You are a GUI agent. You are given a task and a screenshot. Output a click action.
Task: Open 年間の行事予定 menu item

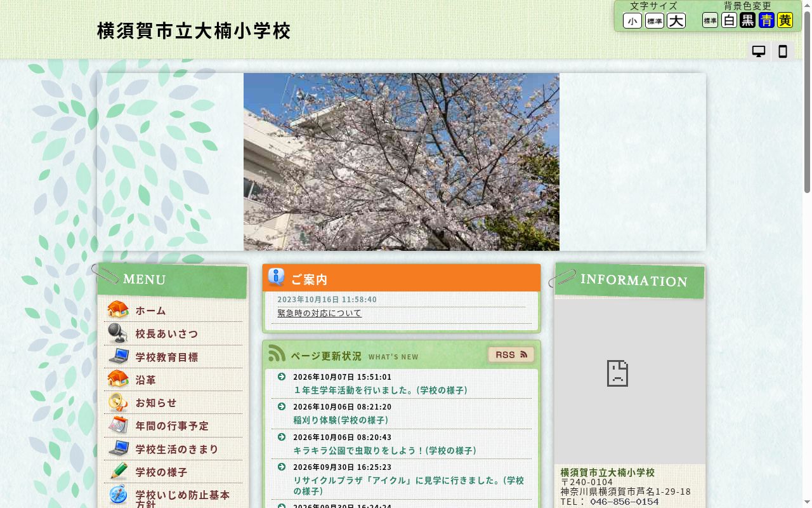click(x=172, y=425)
